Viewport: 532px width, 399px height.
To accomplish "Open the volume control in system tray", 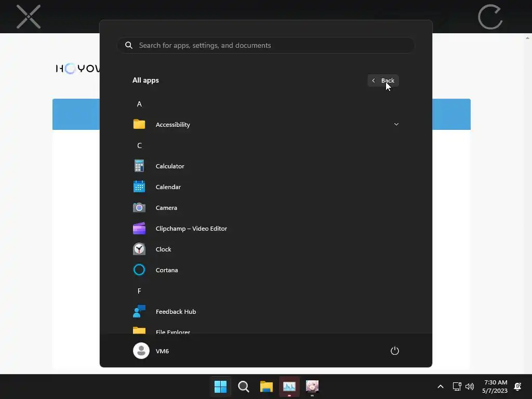I will point(470,387).
